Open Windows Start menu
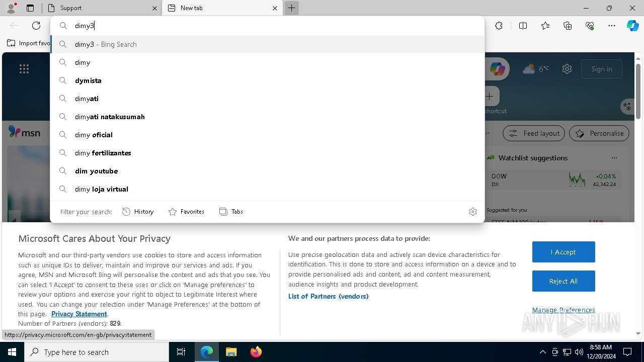 (x=12, y=352)
